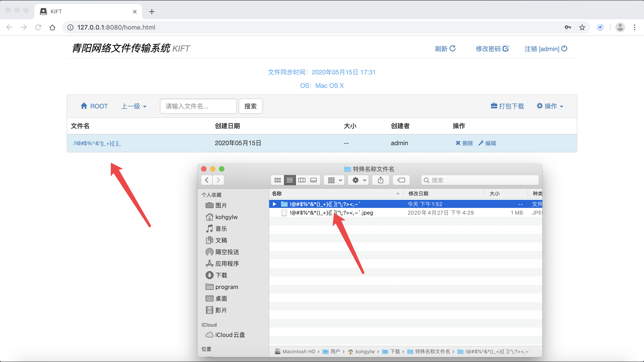Open 修改密码 change password
644x362 pixels.
492,49
